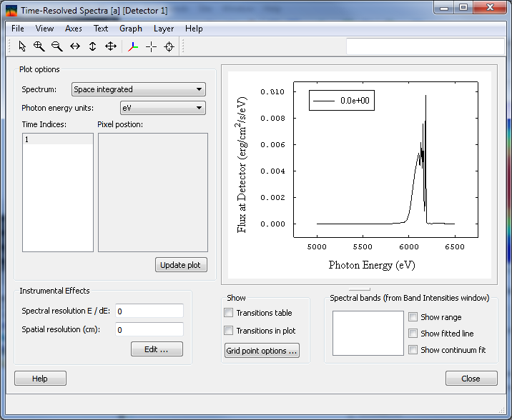Screen dimensions: 512x420
Task: Click the Spectral resolution E / dE field
Action: point(149,311)
